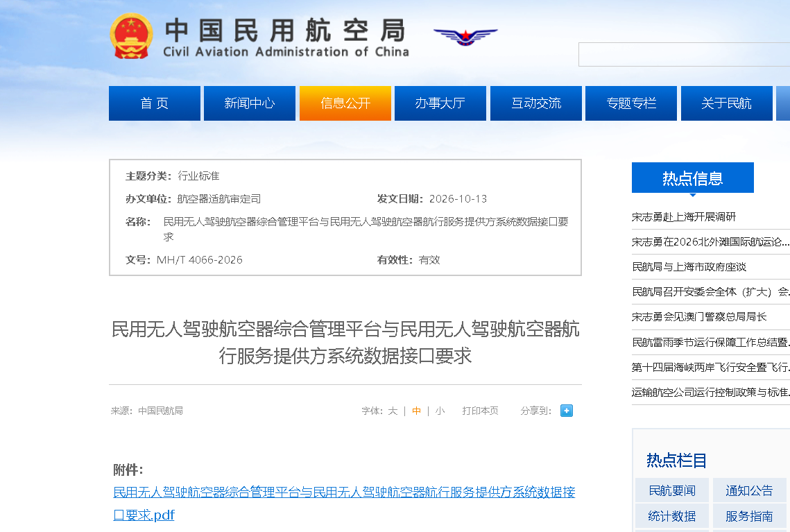Set font size to 小
The height and width of the screenshot is (532, 790).
point(440,411)
